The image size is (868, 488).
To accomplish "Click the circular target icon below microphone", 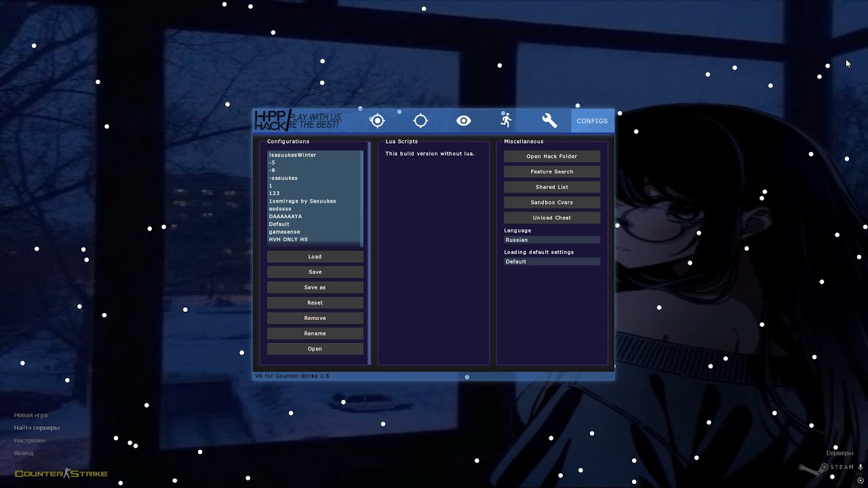I will coord(860,480).
